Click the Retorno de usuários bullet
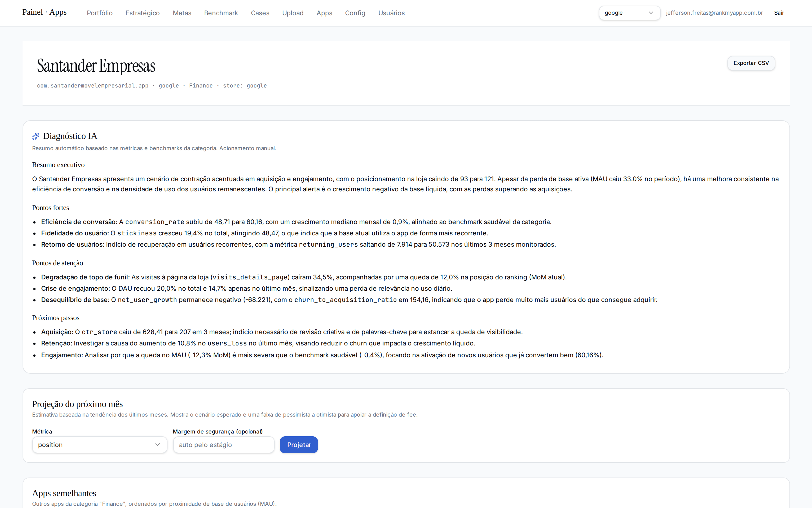The image size is (812, 508). [299, 244]
